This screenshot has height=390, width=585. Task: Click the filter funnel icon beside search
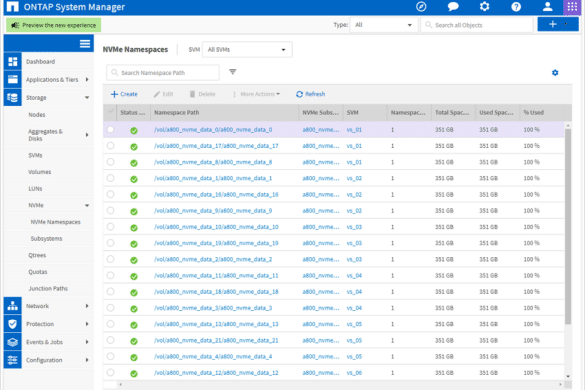click(x=232, y=72)
